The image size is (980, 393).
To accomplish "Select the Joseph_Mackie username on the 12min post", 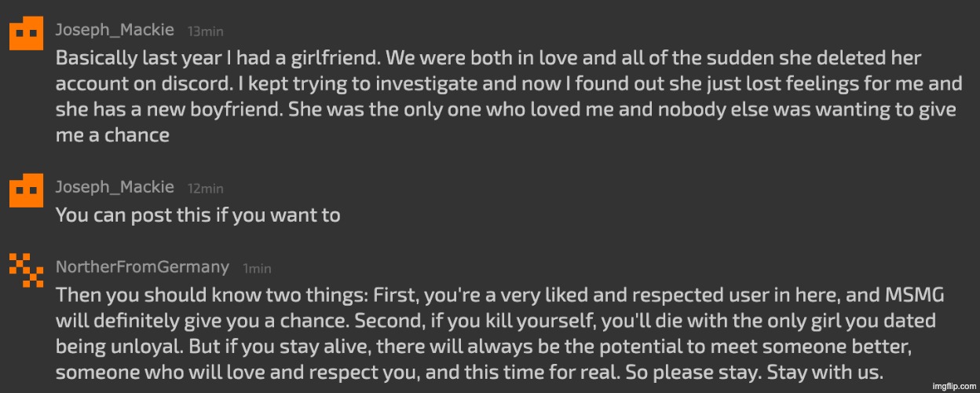I will pos(115,187).
